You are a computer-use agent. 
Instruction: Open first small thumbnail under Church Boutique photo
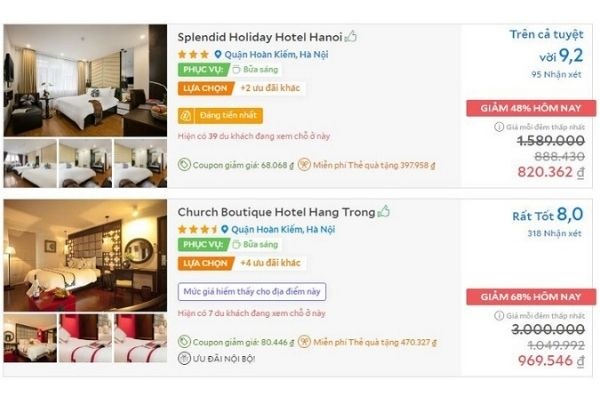coord(30,338)
